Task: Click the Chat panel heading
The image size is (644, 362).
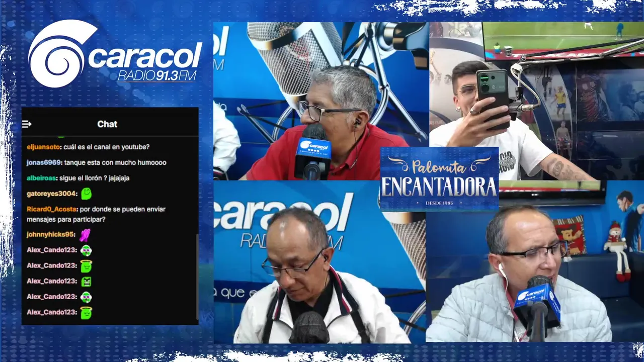Action: (107, 124)
